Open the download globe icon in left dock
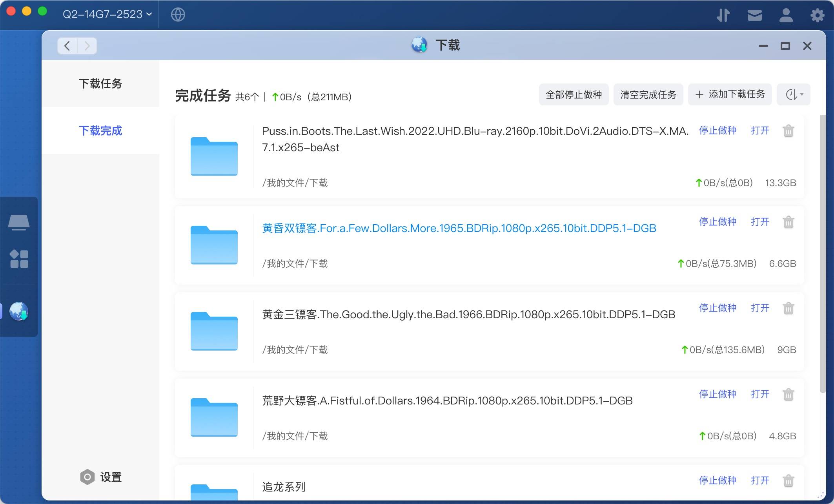This screenshot has width=834, height=504. point(19,311)
